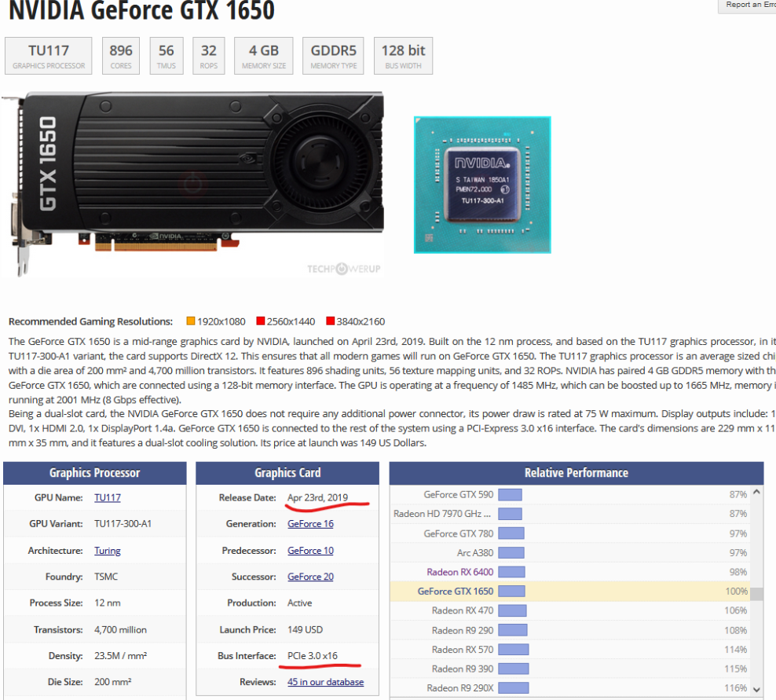Click the 'TSMC' foundry value

106,577
